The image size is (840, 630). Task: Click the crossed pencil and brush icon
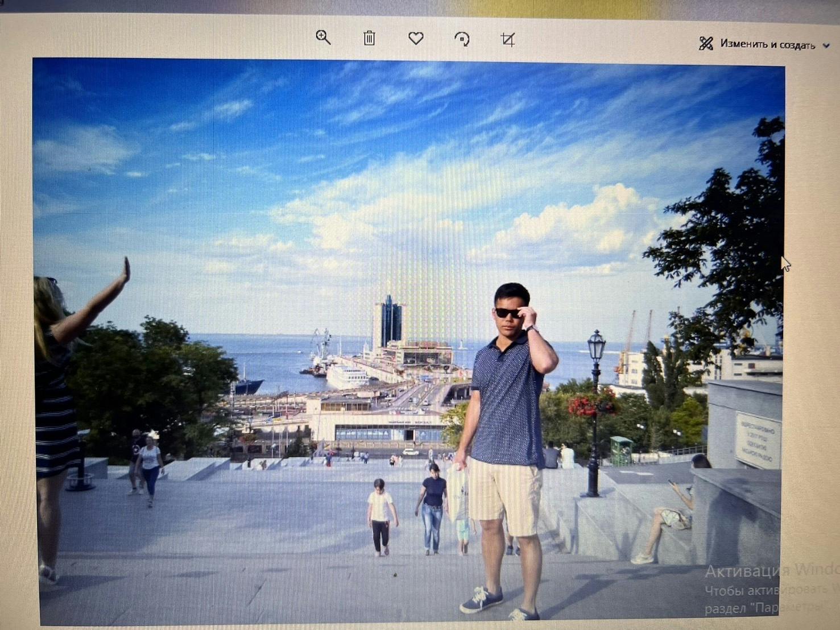point(706,44)
